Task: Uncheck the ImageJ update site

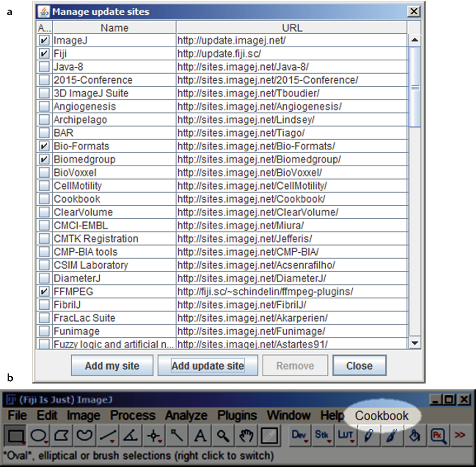Action: click(x=44, y=40)
